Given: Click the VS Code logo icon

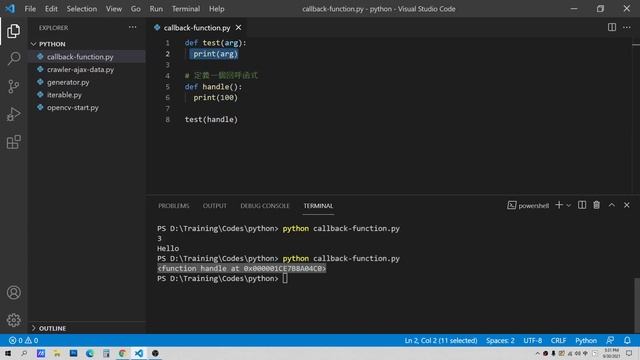Looking at the screenshot, I should [10, 9].
